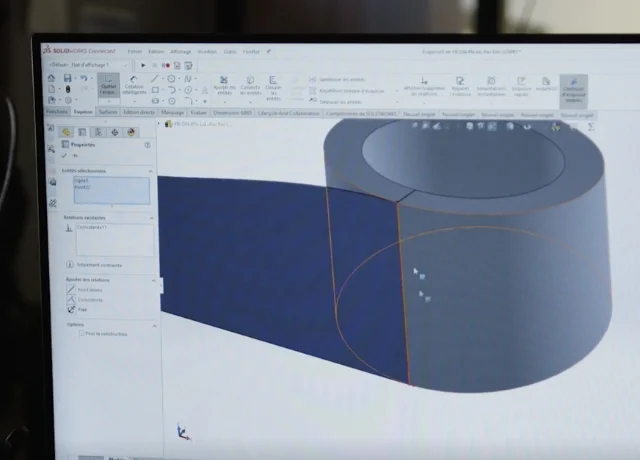The image size is (640, 460).
Task: Click the Quitter l'esquisse button
Action: [x=108, y=88]
